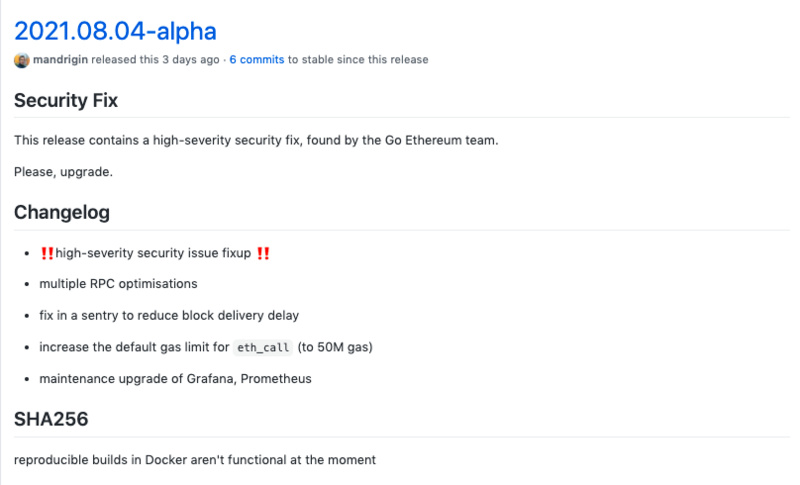Click the Go Ethereum team security sentence
This screenshot has width=800, height=485.
256,140
